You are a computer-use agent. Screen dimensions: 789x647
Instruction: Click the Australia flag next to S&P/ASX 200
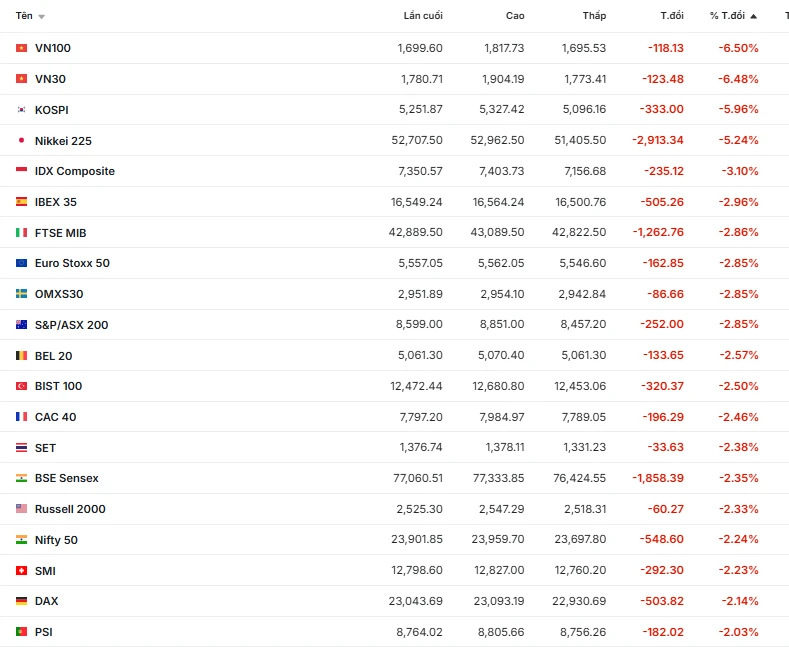click(21, 325)
